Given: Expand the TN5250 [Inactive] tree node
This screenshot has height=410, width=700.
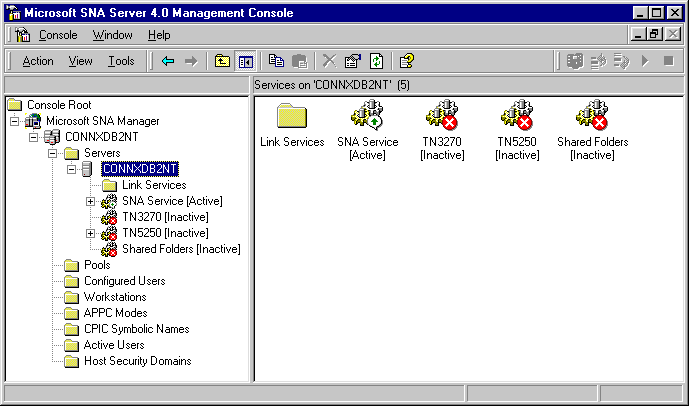Looking at the screenshot, I should [91, 233].
